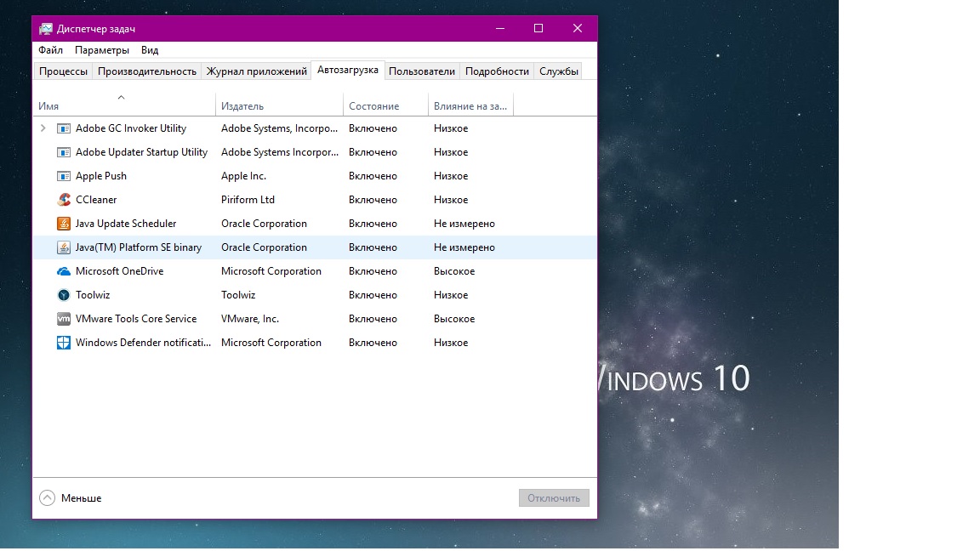Click the Task Manager title bar icon
The width and height of the screenshot is (980, 551).
[46, 28]
